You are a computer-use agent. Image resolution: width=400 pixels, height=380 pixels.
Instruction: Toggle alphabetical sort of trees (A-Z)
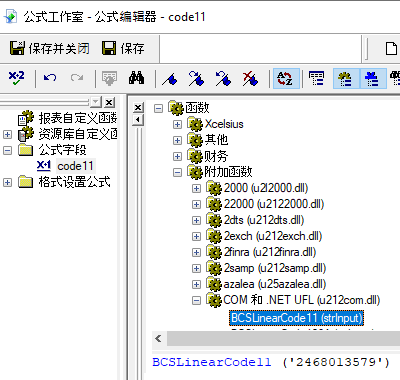286,79
